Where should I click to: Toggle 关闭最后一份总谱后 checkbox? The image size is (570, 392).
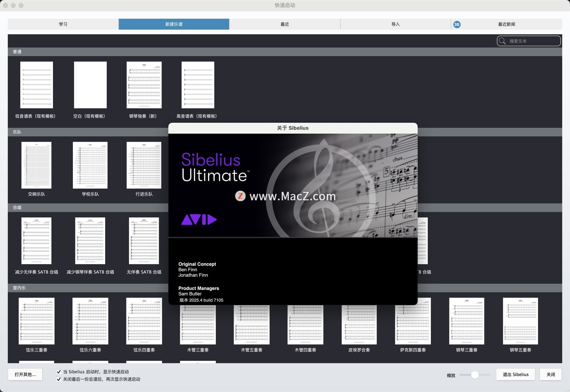pos(59,379)
